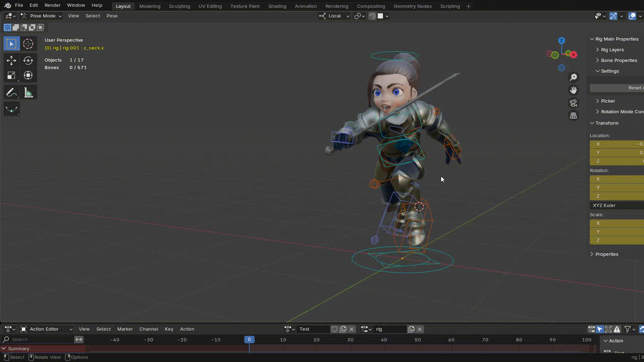This screenshot has width=644, height=362.
Task: Open the editor type dropdown in 3D viewport
Action: coord(10,16)
